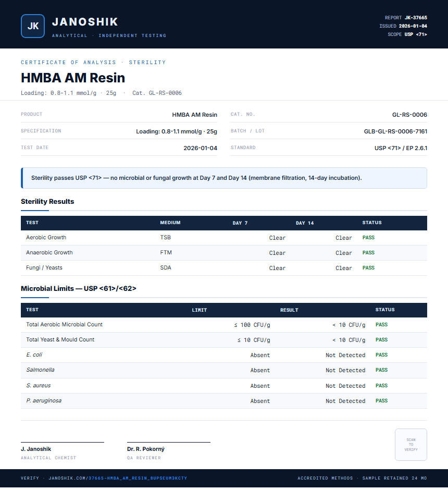Click Day 14 Clear result for Anaerobic Growth
448x502 pixels.
pos(344,253)
